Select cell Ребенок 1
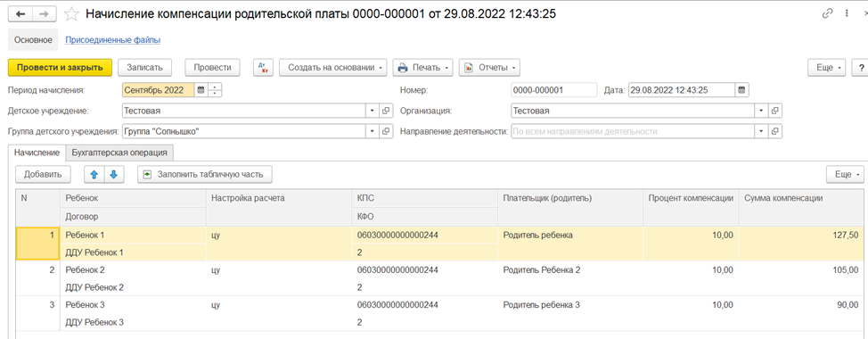This screenshot has width=868, height=339. click(133, 235)
